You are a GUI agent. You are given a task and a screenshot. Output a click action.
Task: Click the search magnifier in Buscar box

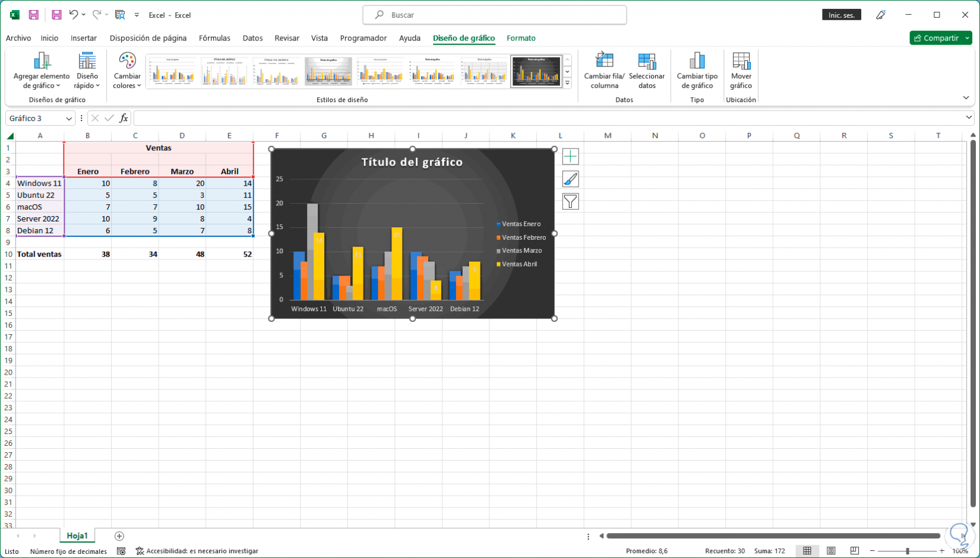pos(379,15)
